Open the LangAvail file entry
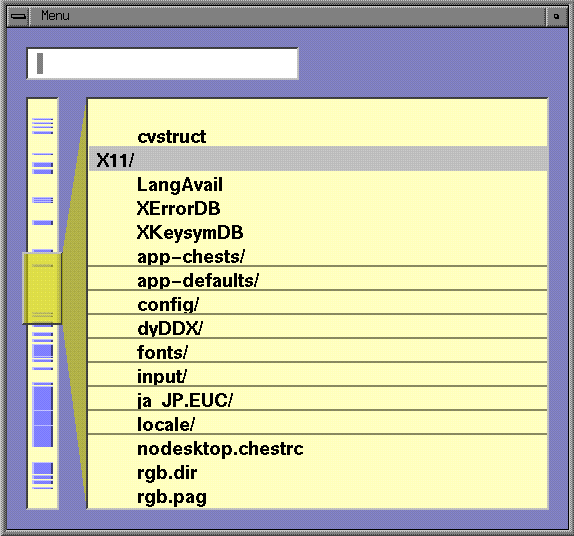This screenshot has width=574, height=536. 179,185
